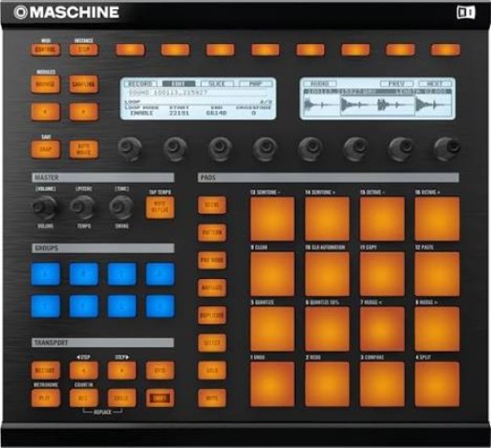
Task: Engage the SHIFT button
Action: (160, 398)
